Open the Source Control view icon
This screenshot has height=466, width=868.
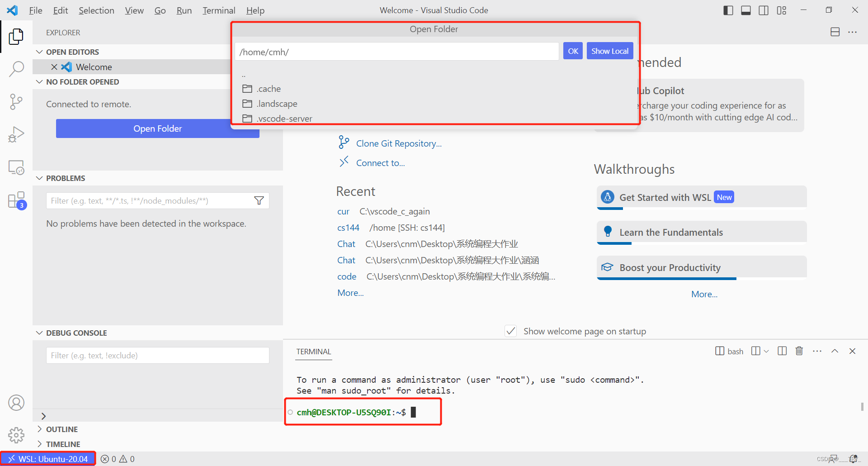pyautogui.click(x=16, y=102)
